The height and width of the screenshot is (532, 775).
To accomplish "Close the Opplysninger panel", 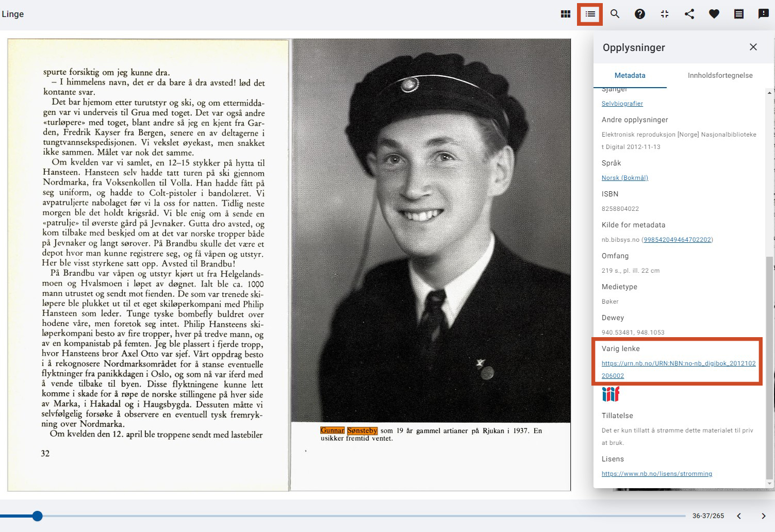I will 753,47.
